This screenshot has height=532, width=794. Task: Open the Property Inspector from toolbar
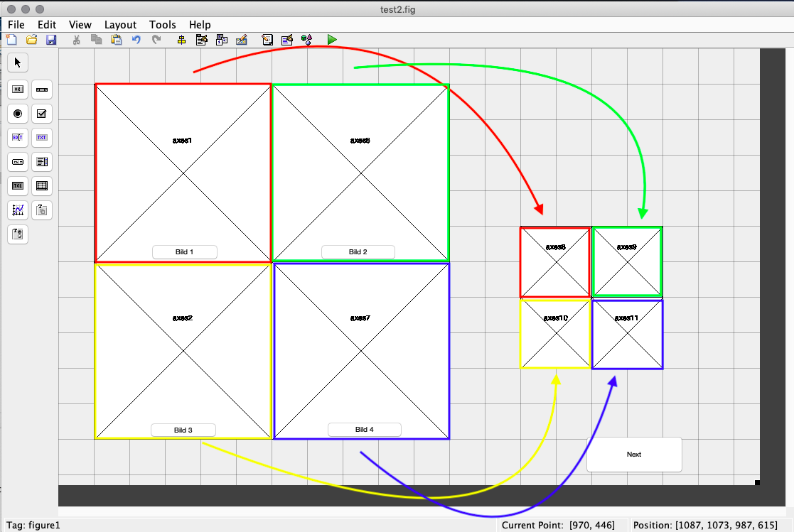pyautogui.click(x=287, y=40)
